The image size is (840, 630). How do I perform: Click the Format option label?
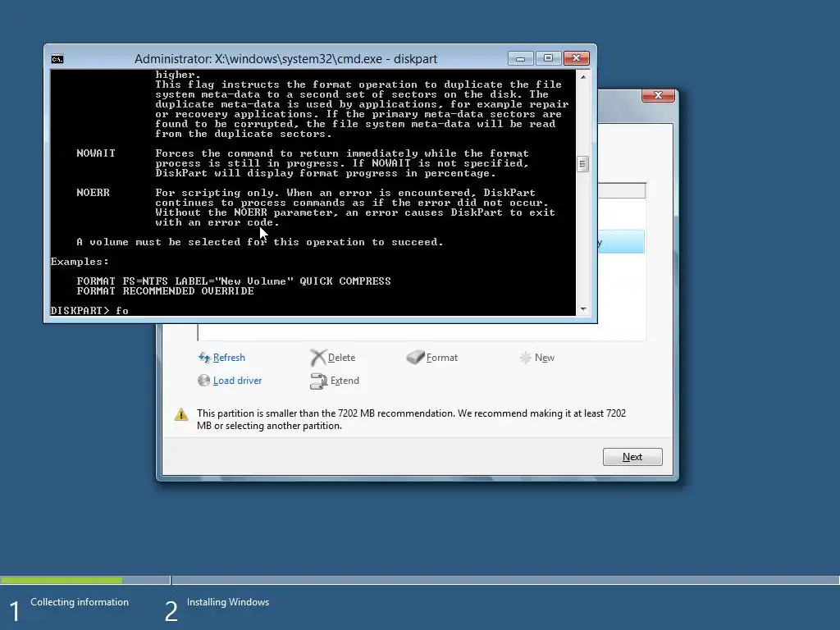[x=442, y=358]
